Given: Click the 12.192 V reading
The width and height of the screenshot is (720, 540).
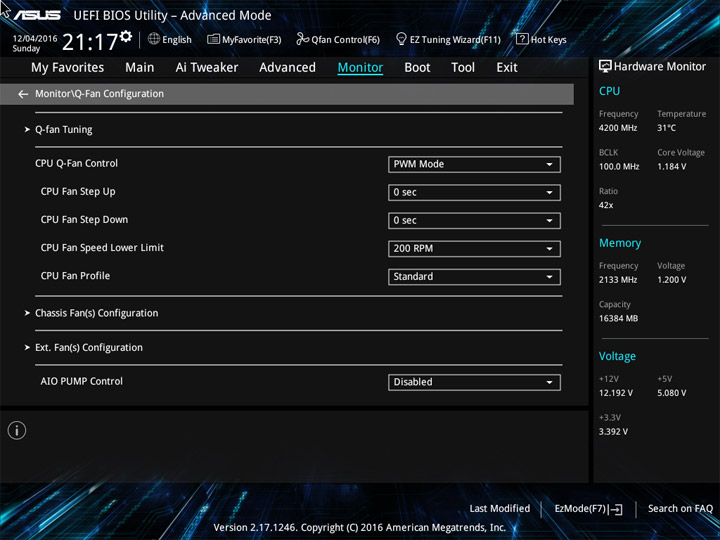Looking at the screenshot, I should click(615, 393).
